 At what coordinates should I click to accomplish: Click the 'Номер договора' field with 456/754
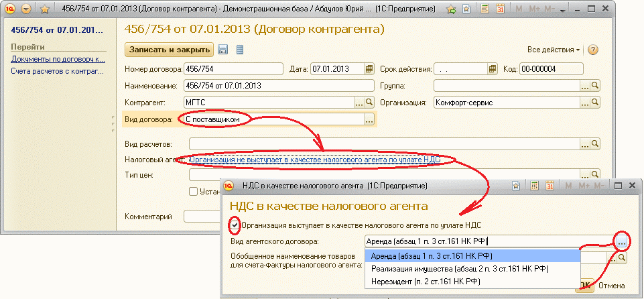(233, 69)
